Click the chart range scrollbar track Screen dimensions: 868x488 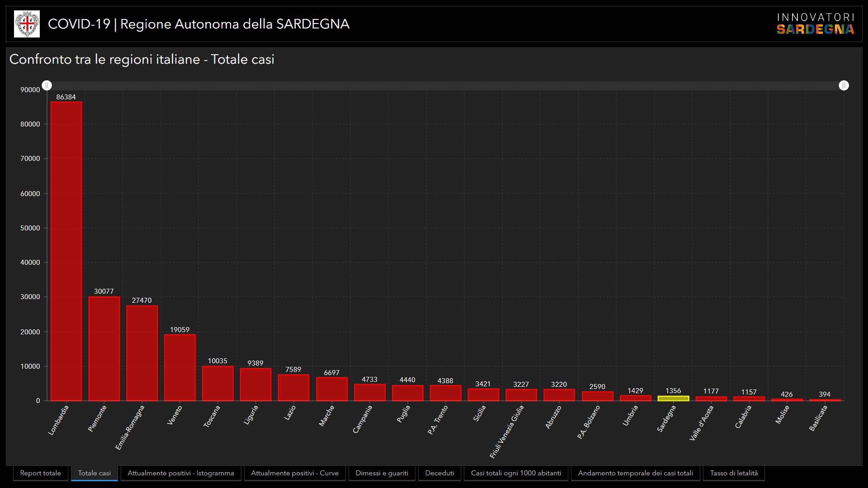coord(445,85)
